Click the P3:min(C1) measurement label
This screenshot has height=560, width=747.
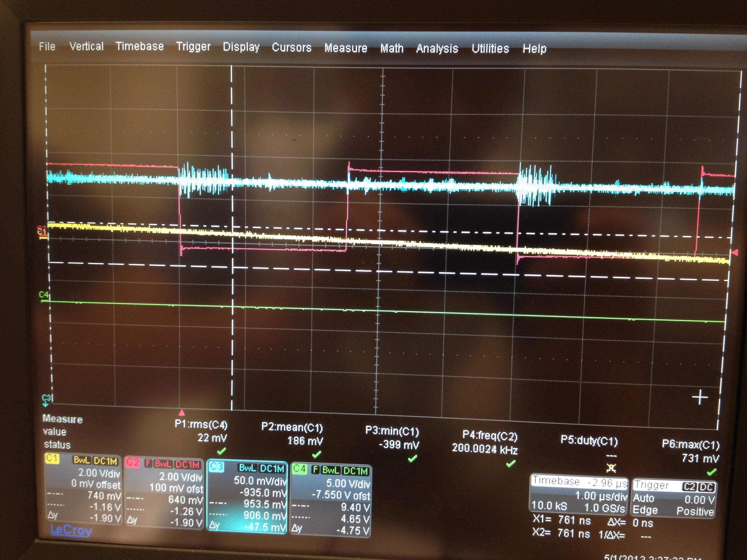[392, 431]
